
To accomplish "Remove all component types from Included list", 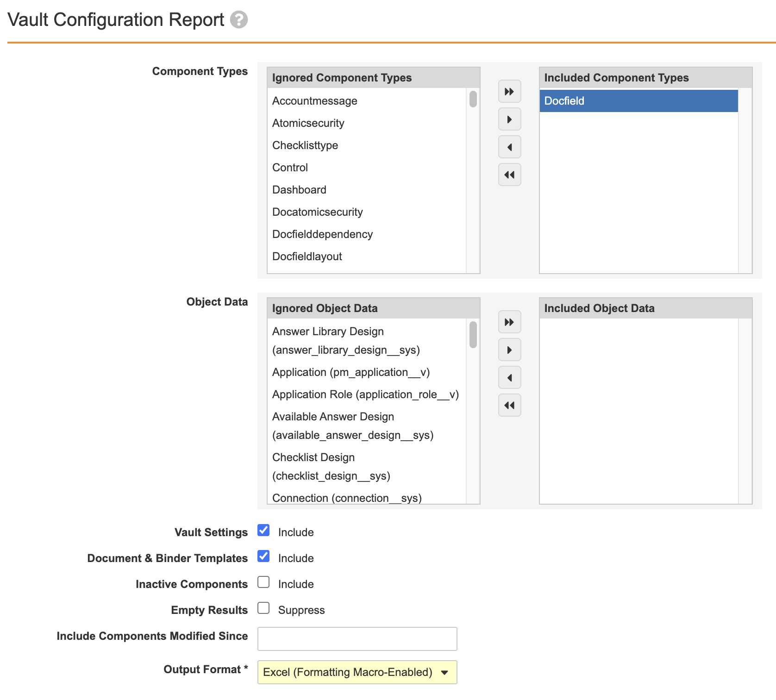I will (x=509, y=175).
